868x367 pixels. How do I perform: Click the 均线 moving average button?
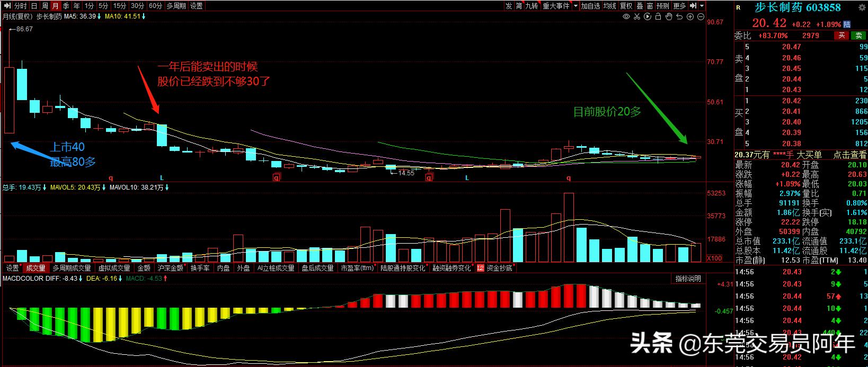[x=610, y=6]
